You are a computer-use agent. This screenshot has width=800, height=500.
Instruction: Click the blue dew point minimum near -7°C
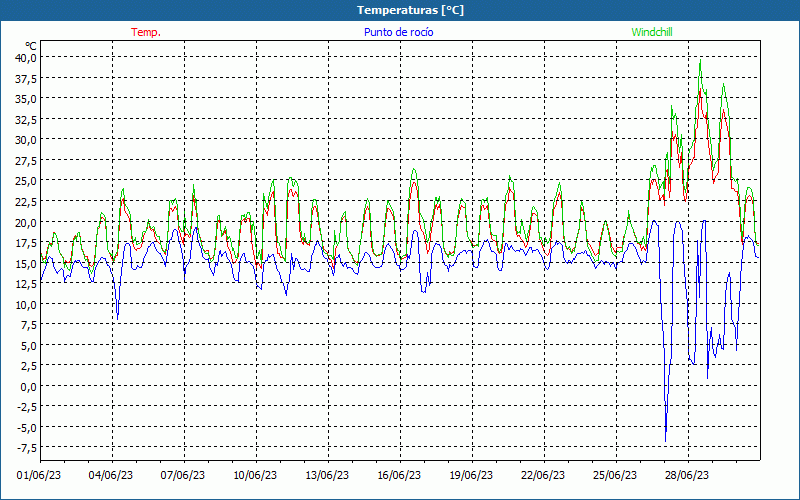click(x=665, y=440)
